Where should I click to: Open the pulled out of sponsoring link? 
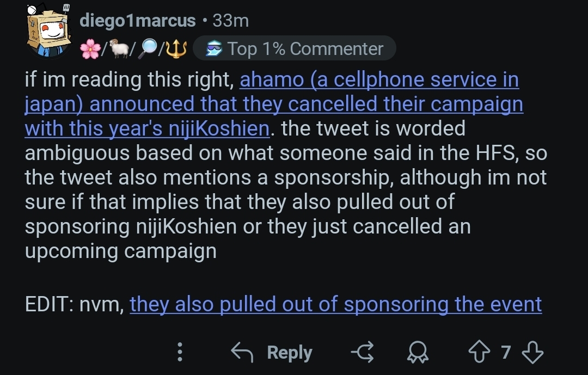pos(335,304)
